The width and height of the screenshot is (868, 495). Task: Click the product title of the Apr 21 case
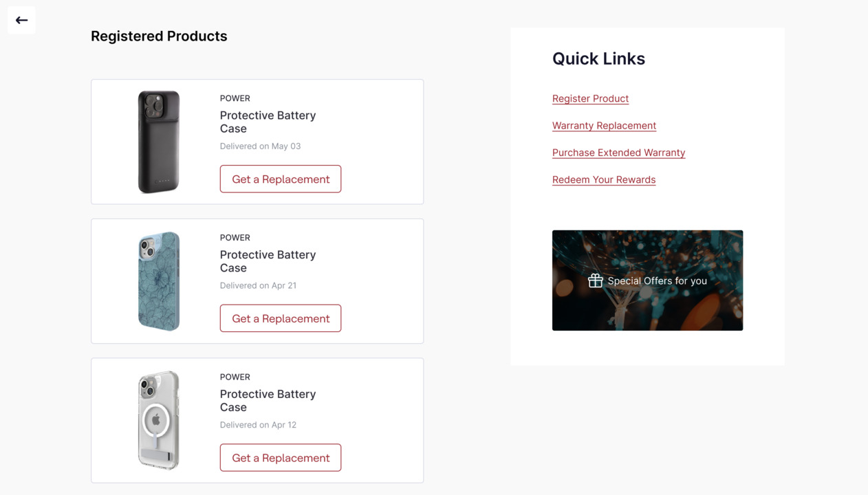click(268, 261)
